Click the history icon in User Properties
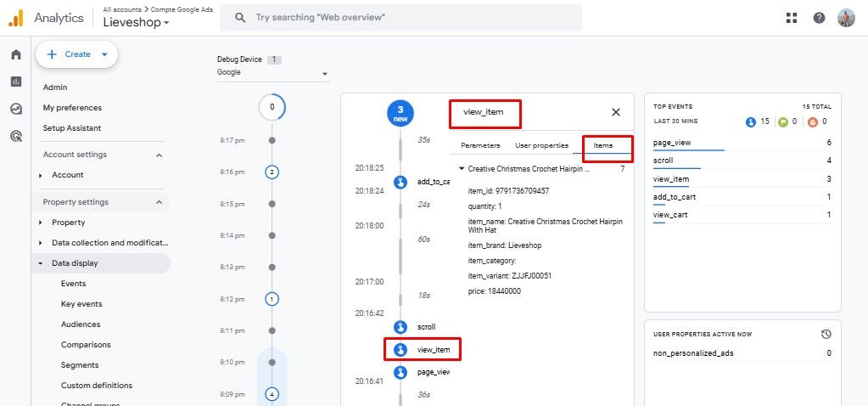This screenshot has height=406, width=868. 826,334
